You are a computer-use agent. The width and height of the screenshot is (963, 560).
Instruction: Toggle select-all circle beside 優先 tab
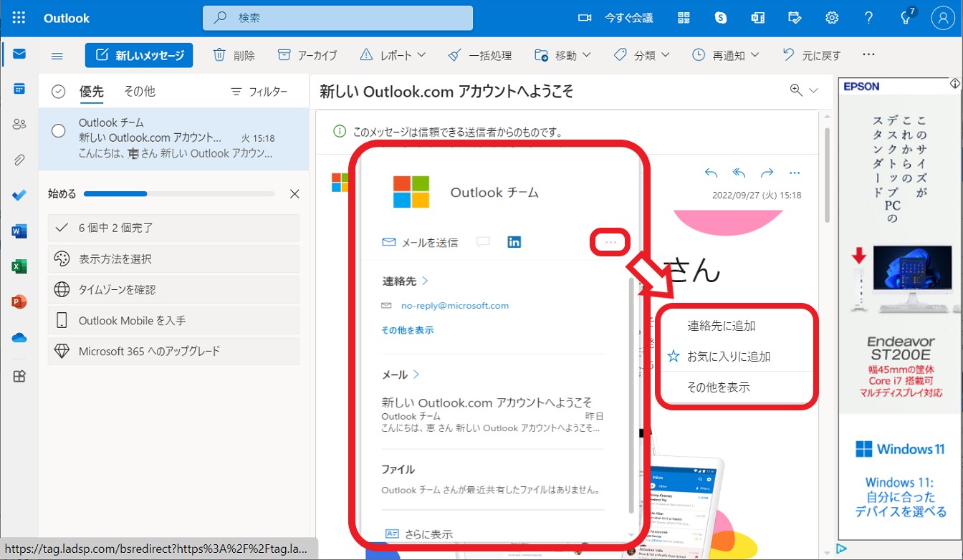point(59,92)
